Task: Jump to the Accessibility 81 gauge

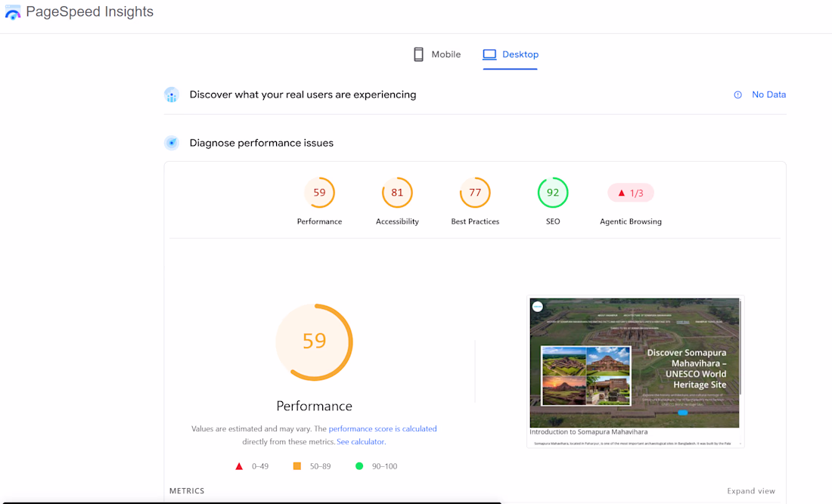Action: pyautogui.click(x=397, y=193)
